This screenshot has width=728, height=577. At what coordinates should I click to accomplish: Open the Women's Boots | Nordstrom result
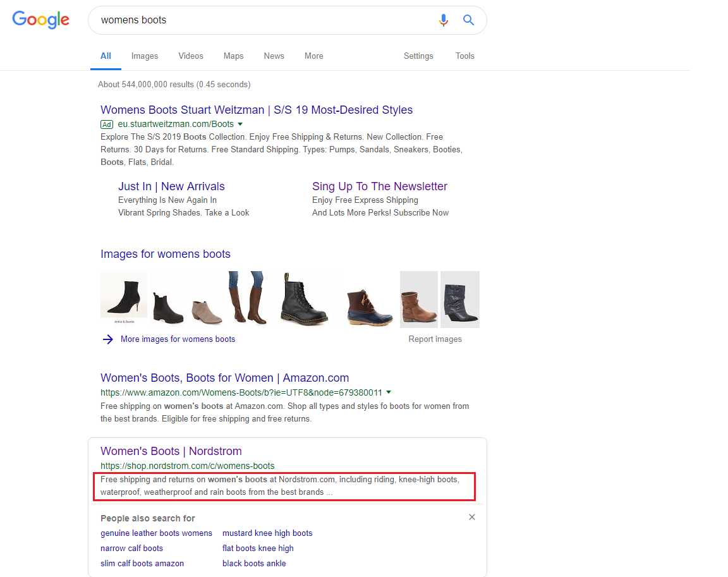coord(171,451)
